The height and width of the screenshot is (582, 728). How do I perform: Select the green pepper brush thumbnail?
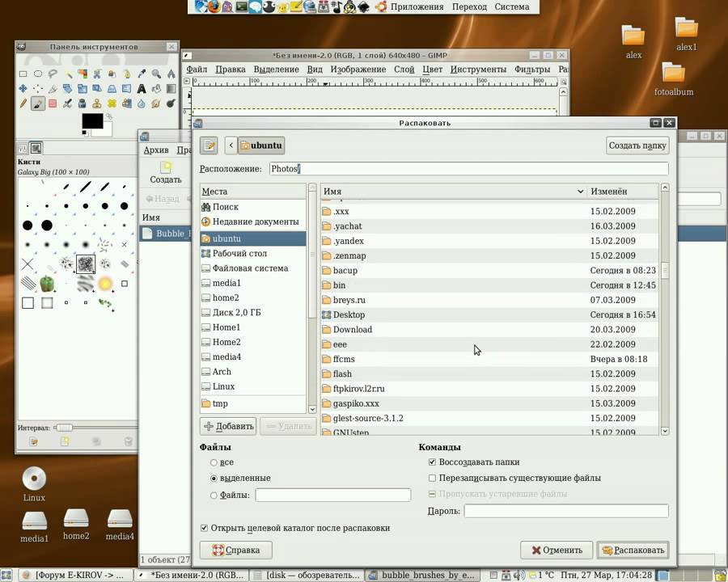(47, 283)
